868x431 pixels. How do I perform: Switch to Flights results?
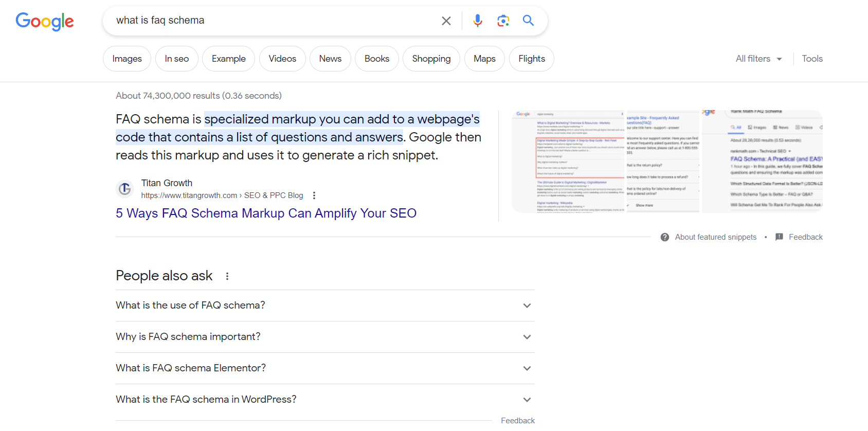point(532,59)
